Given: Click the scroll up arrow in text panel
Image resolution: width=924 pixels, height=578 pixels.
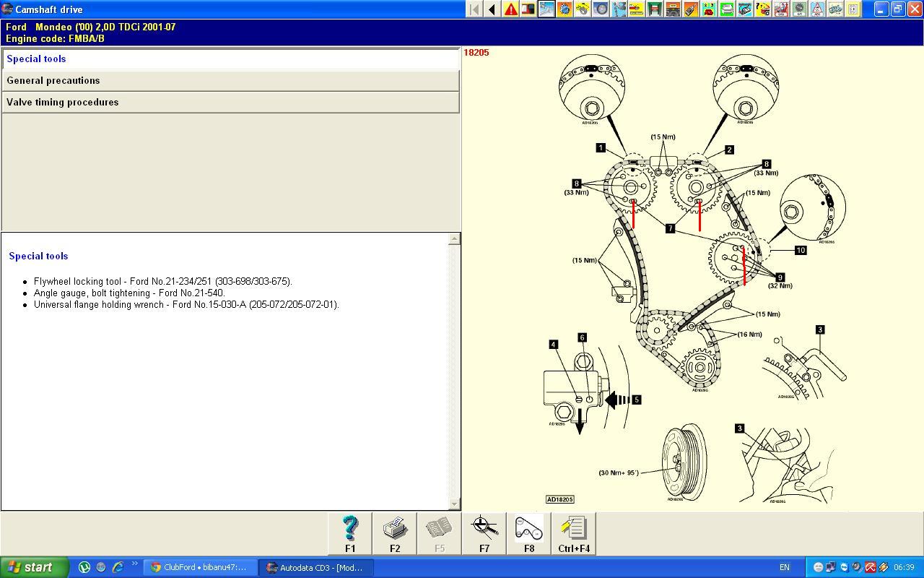Looking at the screenshot, I should [454, 239].
